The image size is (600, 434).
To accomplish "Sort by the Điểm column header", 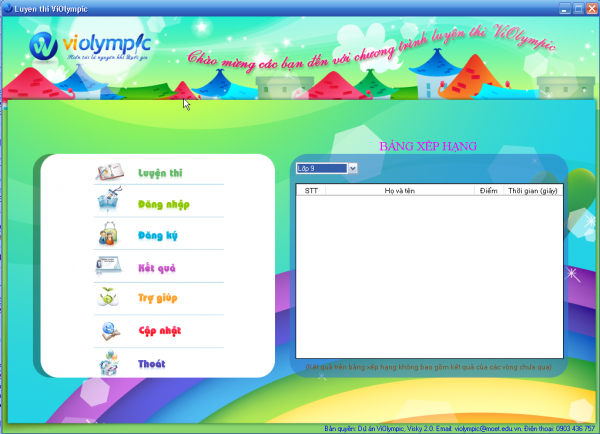I will [489, 191].
